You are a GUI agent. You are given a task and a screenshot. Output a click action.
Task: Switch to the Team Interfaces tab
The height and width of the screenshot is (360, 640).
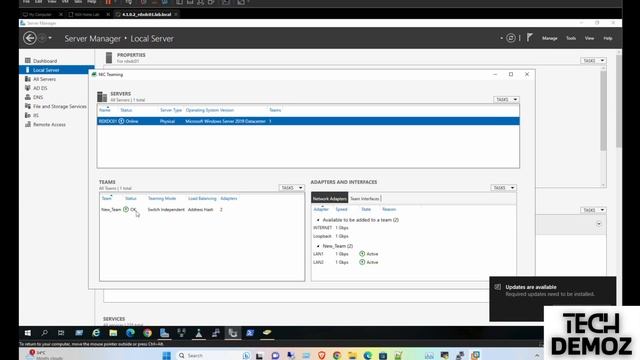(364, 198)
